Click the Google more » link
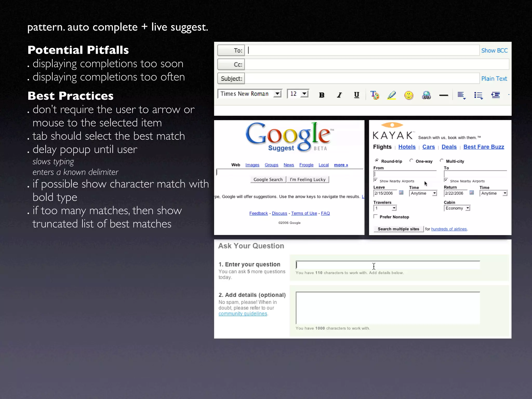The width and height of the screenshot is (532, 399). 341,165
